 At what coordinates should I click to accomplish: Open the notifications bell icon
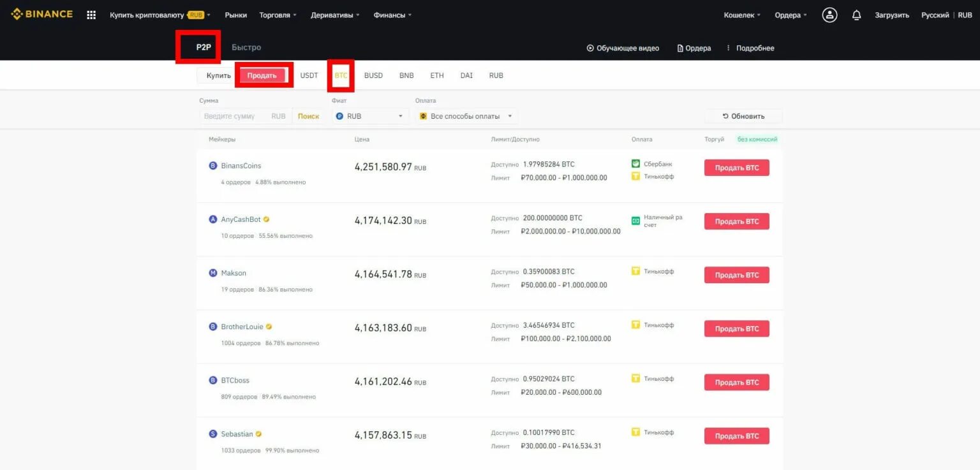coord(857,15)
